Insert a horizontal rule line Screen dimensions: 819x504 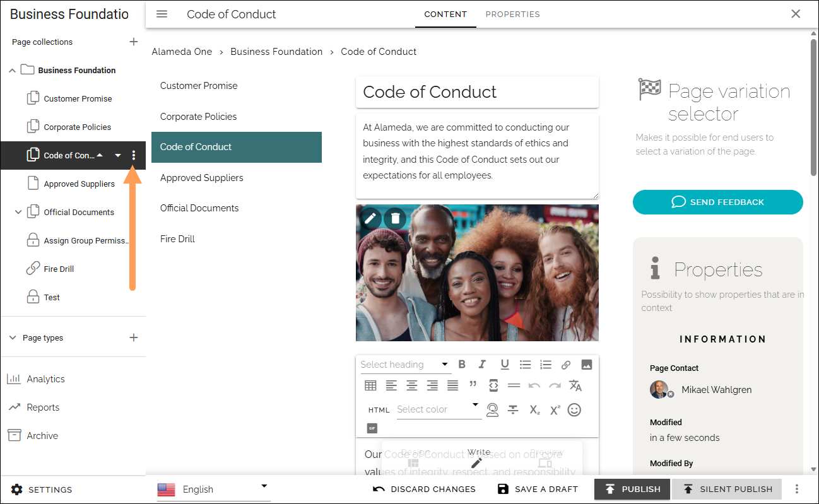point(514,385)
